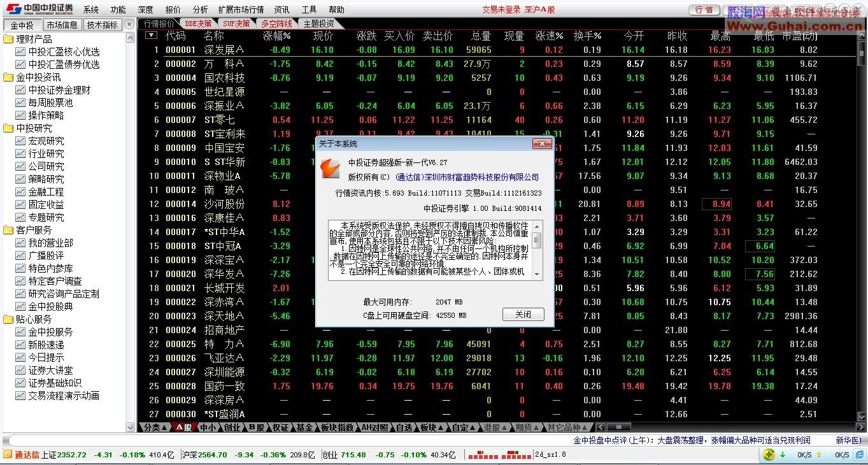Click chart icon beside 操作策略
The width and height of the screenshot is (868, 465).
tap(20, 116)
